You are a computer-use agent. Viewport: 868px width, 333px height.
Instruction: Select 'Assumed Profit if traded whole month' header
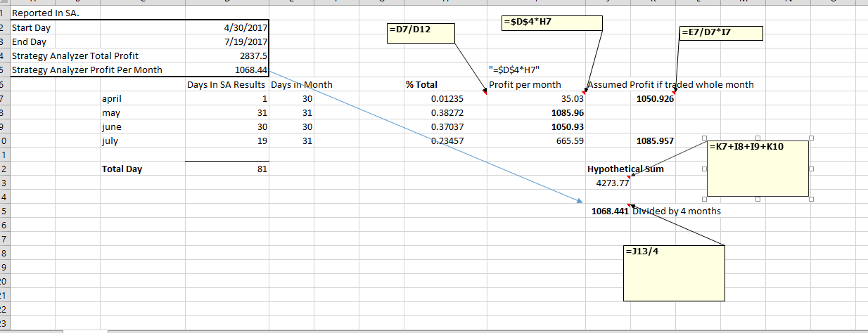point(670,85)
